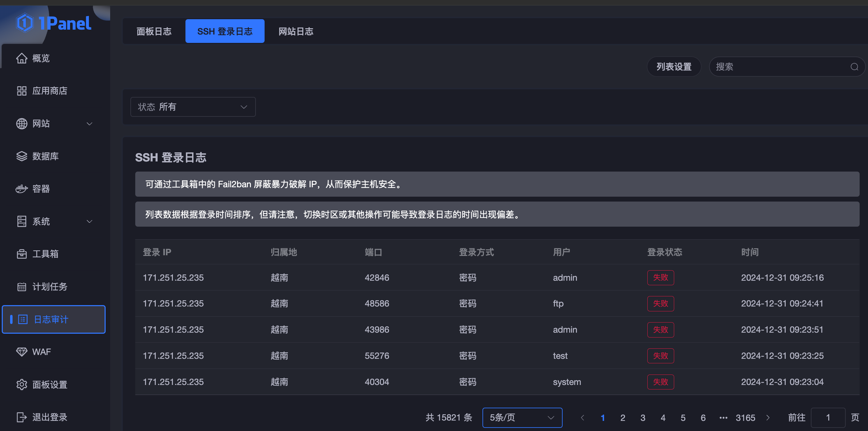Click the Database layers icon
The width and height of the screenshot is (868, 431).
22,156
